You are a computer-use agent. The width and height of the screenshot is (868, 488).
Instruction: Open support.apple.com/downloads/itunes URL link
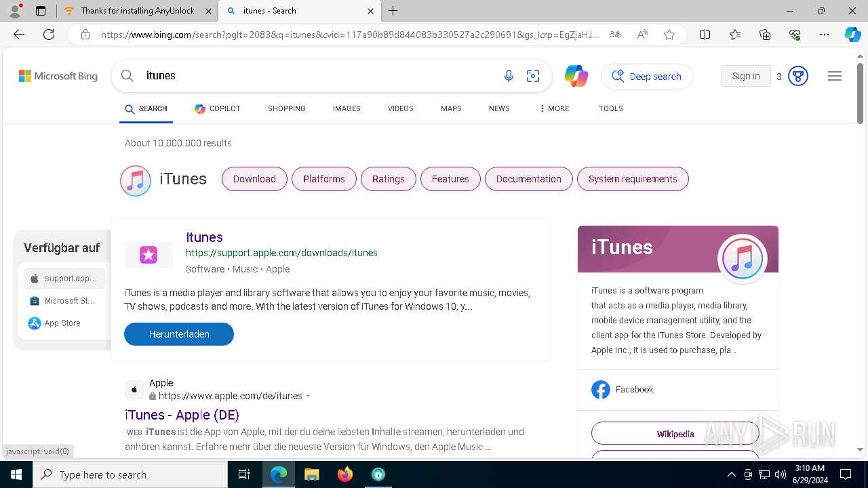tap(281, 253)
